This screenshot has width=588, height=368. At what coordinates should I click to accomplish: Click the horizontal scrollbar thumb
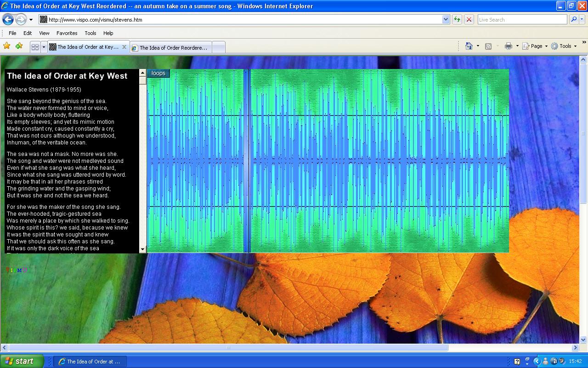click(x=228, y=348)
